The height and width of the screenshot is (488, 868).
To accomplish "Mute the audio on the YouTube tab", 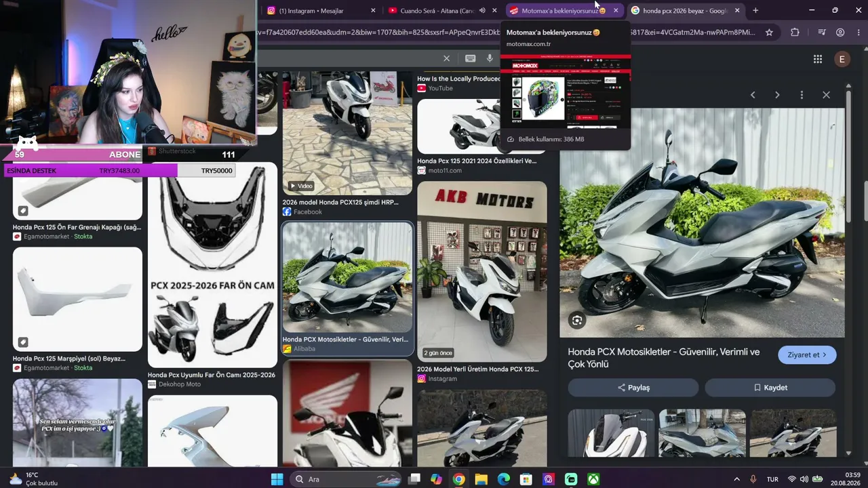I will tap(482, 10).
